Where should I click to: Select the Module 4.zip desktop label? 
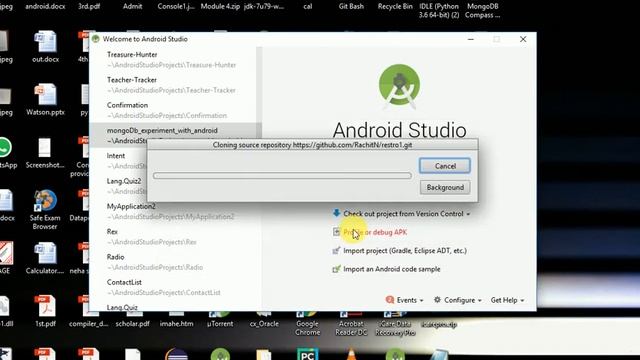[x=220, y=7]
